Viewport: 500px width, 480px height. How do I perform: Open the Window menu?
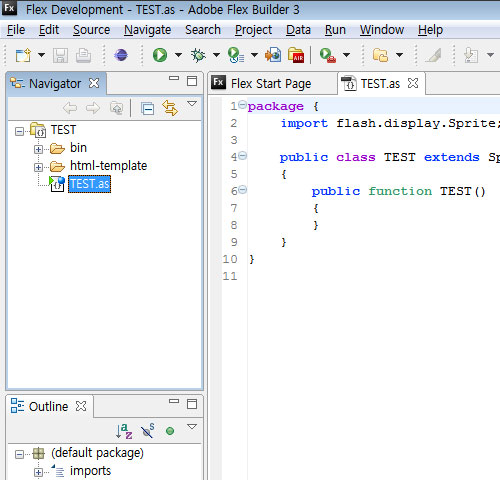382,30
